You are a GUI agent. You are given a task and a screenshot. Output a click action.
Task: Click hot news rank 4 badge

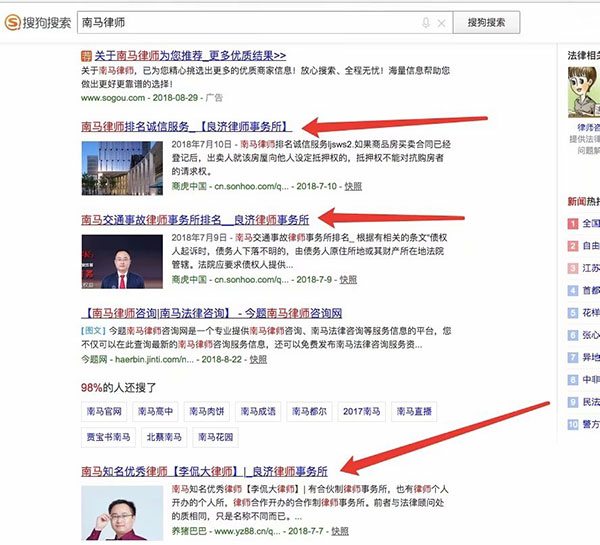(x=572, y=290)
